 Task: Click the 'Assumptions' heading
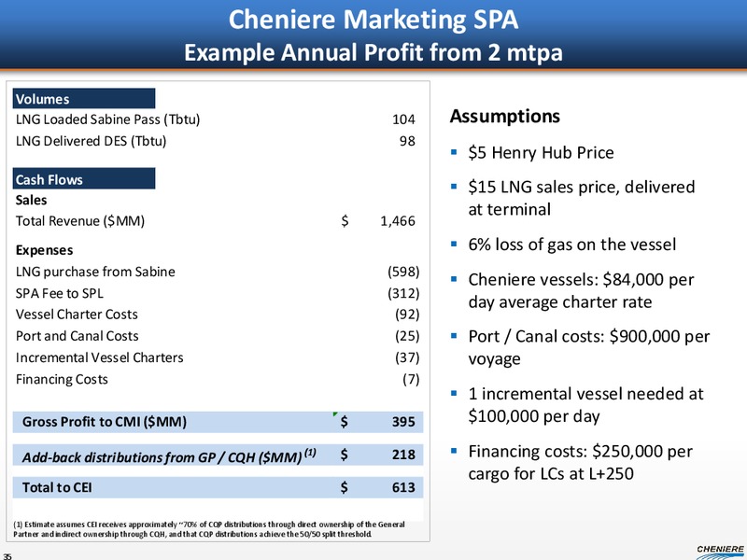tap(505, 116)
